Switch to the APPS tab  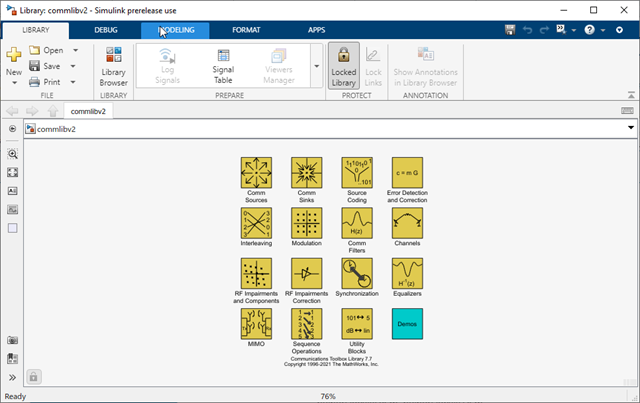click(316, 30)
